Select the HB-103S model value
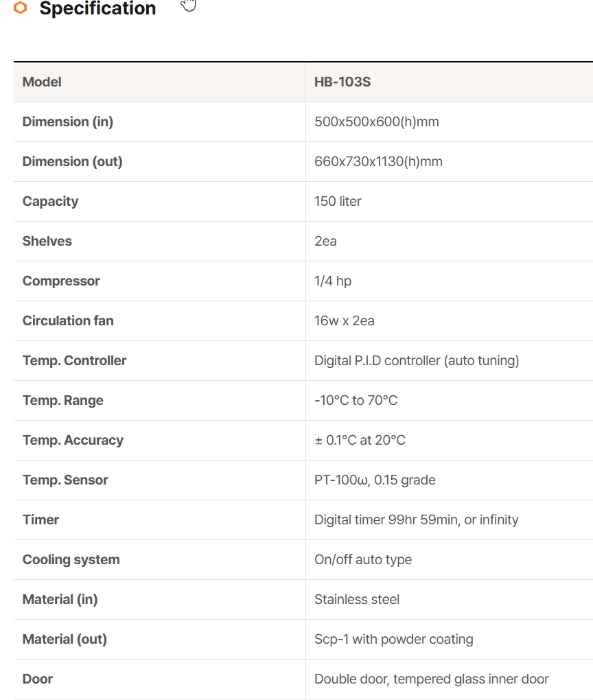 coord(342,82)
